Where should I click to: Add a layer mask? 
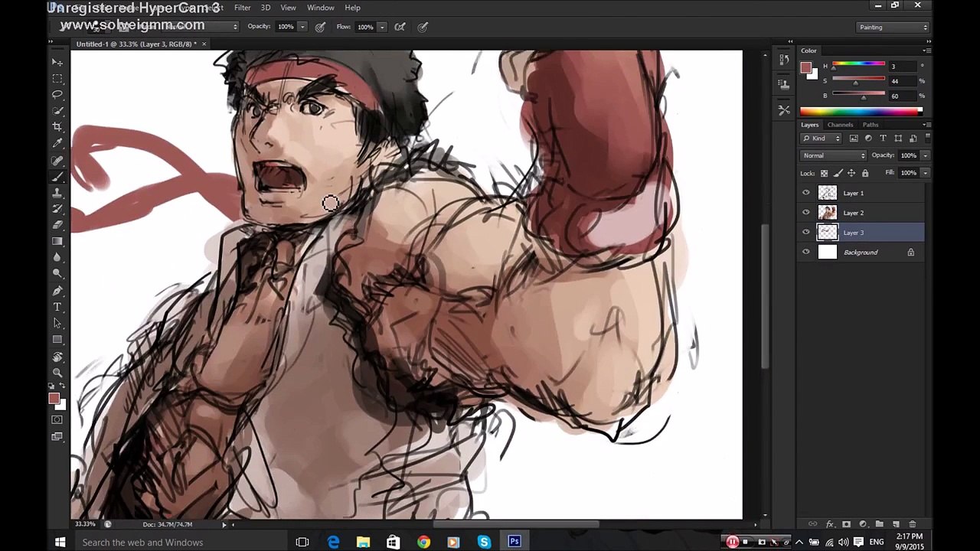846,524
